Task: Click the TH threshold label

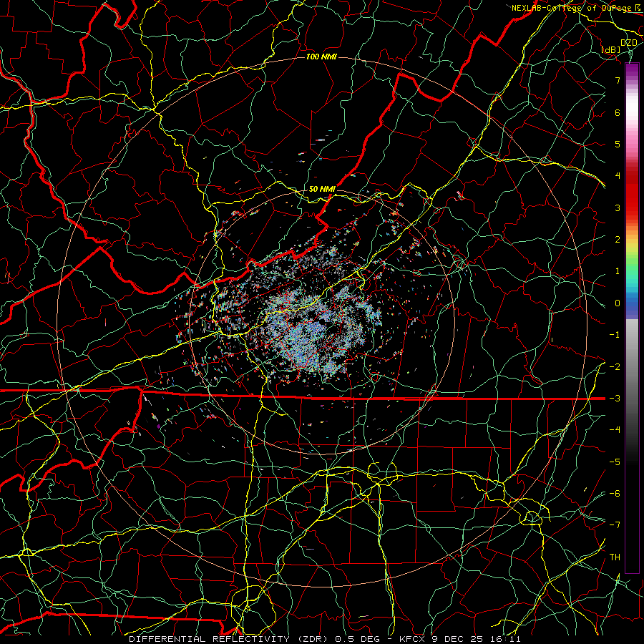Action: 615,557
